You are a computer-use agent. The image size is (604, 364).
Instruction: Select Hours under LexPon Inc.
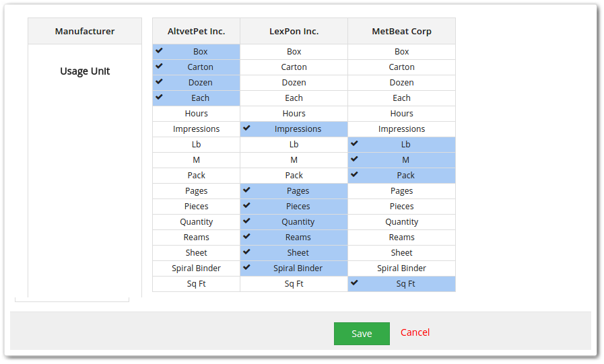point(294,114)
